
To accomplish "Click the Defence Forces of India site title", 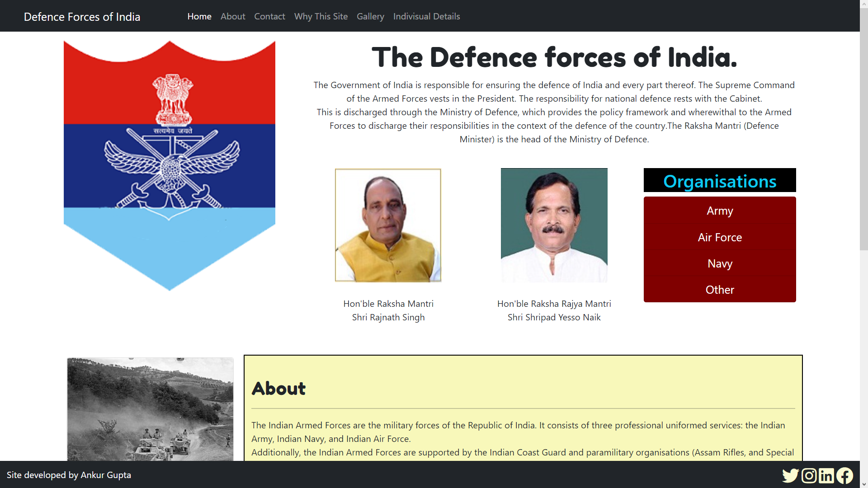I will tap(82, 17).
